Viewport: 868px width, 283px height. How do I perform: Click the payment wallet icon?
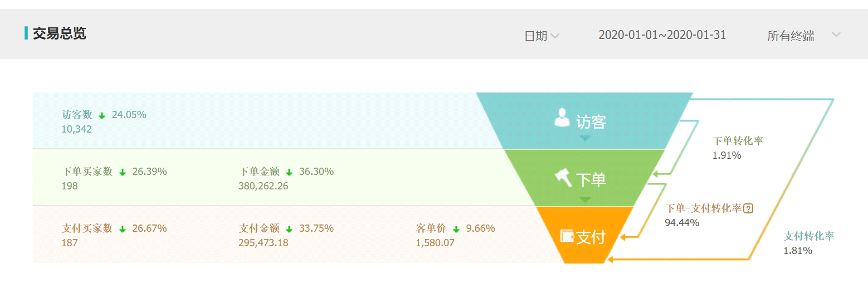point(567,236)
